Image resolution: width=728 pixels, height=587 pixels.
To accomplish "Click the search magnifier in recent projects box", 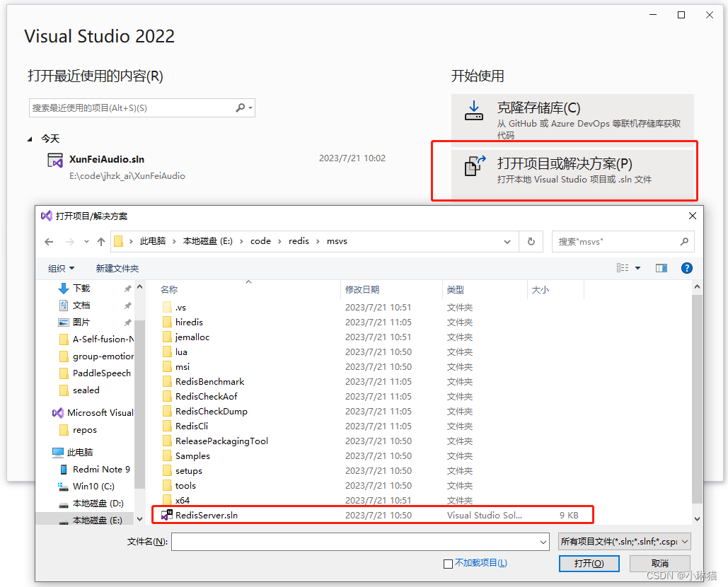I will (x=240, y=107).
